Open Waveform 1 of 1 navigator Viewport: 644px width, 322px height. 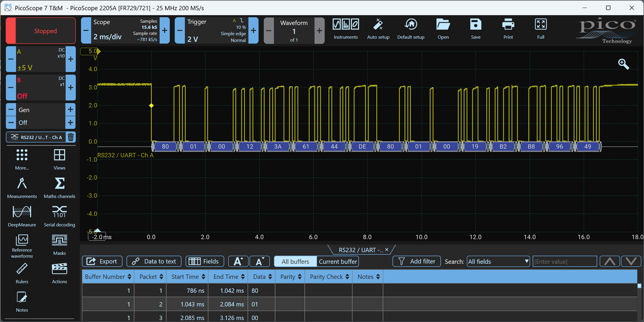[294, 31]
